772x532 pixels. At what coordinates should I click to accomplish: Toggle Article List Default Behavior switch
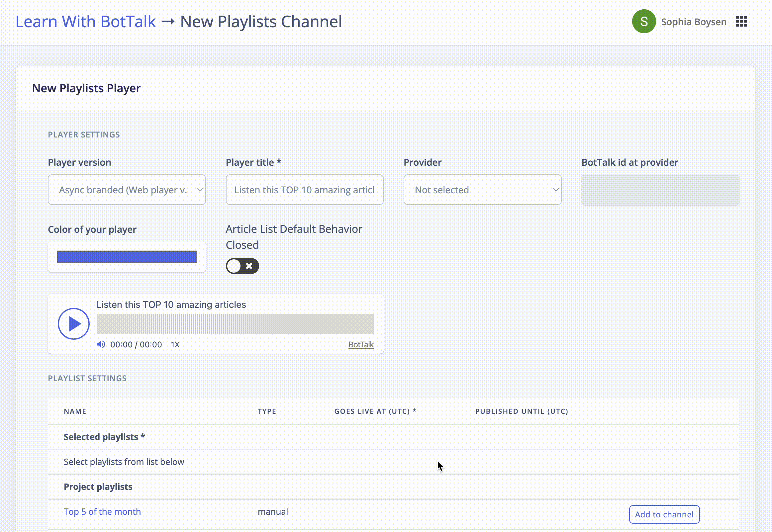(242, 266)
